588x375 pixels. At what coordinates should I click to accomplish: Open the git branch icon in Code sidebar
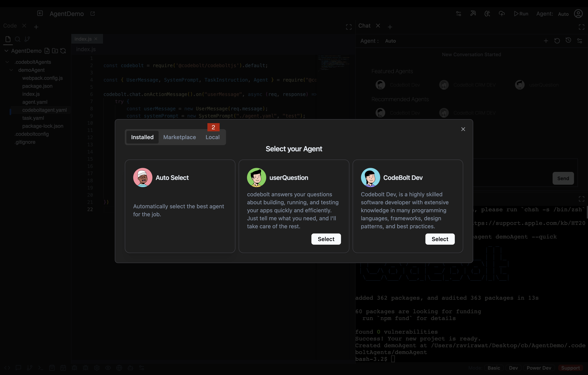point(27,39)
